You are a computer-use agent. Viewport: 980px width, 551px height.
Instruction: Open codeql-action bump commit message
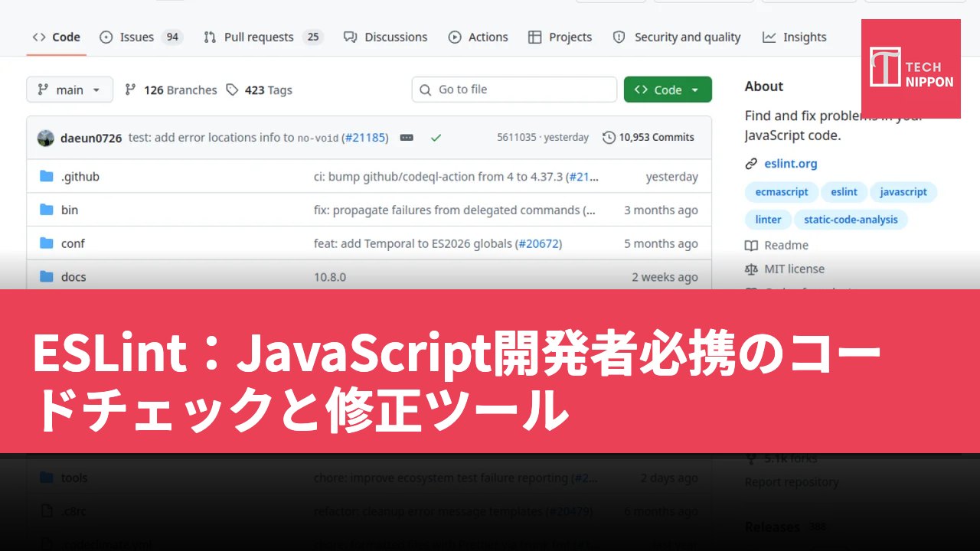(439, 177)
